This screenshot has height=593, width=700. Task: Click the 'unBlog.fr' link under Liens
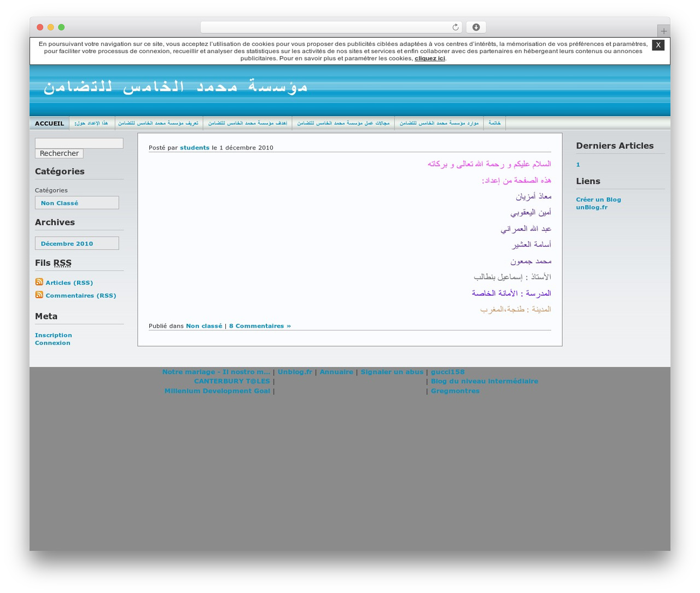592,207
